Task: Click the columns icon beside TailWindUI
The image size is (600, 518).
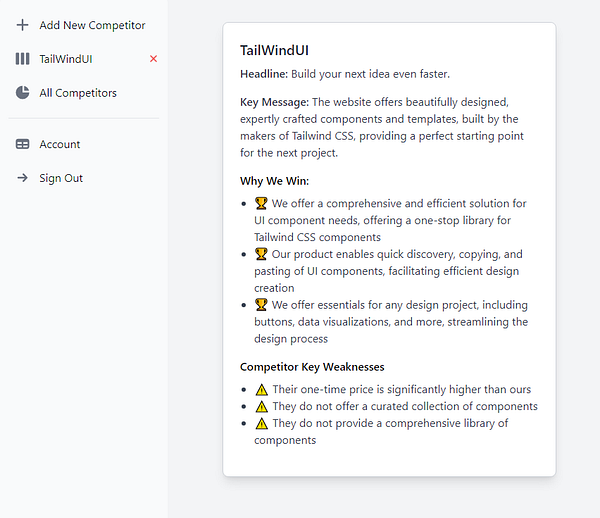Action: [23, 59]
